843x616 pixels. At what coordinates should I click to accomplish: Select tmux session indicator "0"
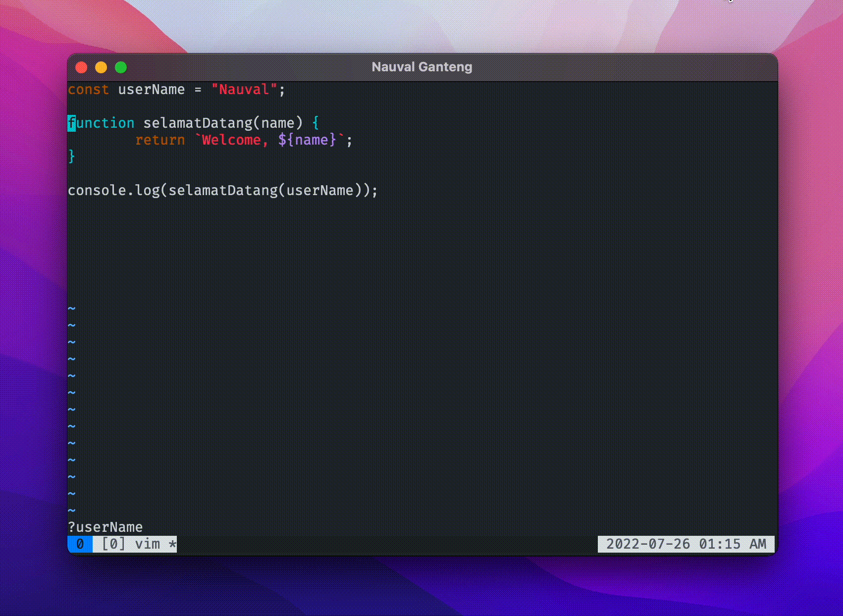[x=80, y=544]
